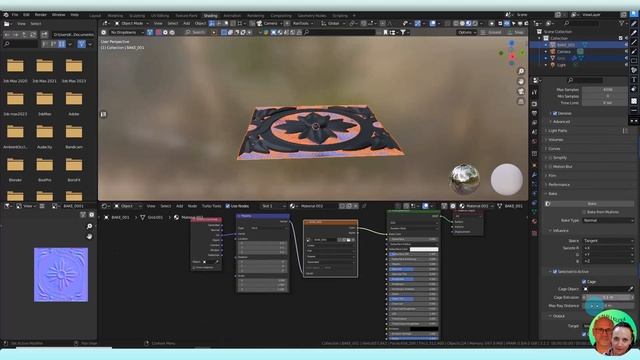Click the viewport zoom magnifier gizmo
Screen dimensions: 640x360
coord(521,71)
